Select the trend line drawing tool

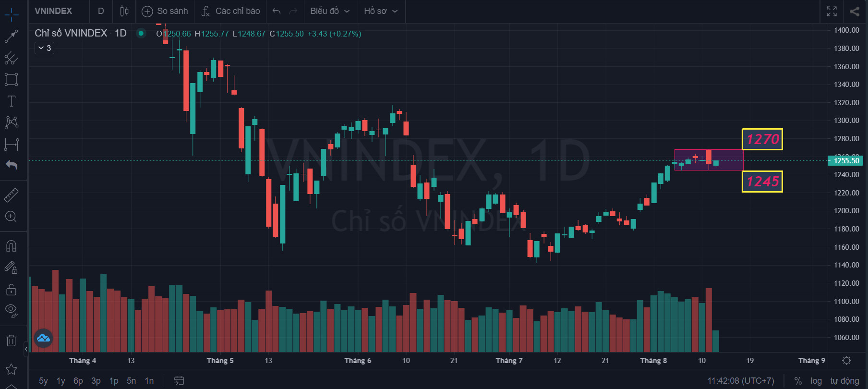(x=12, y=36)
